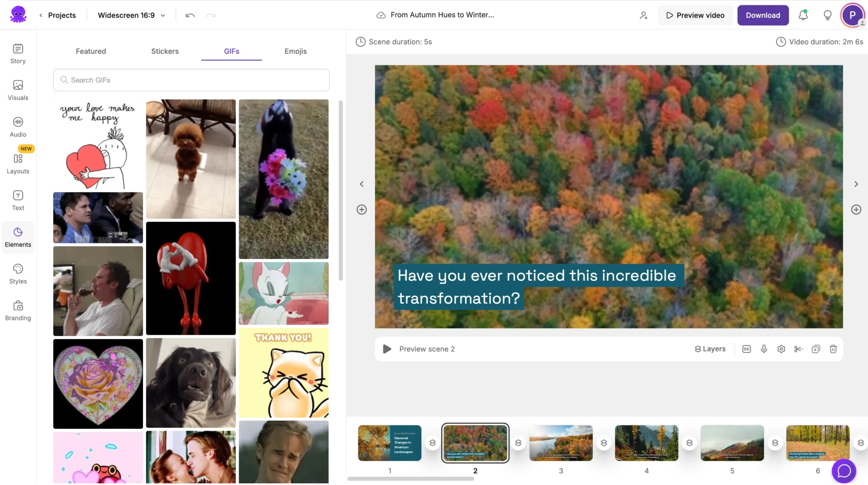Open the Widescreen 16:9 aspect ratio dropdown

pyautogui.click(x=131, y=15)
